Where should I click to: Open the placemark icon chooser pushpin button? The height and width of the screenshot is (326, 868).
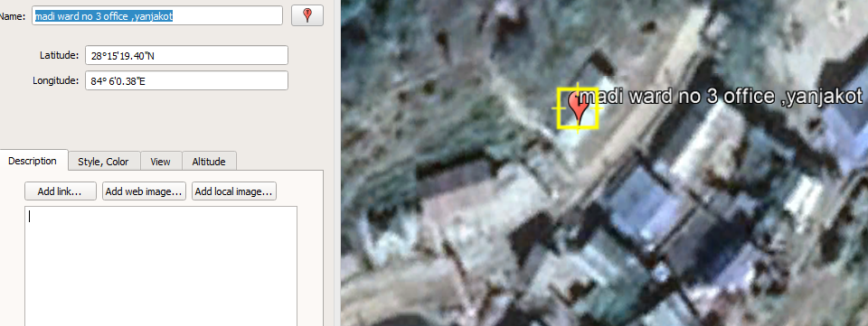pyautogui.click(x=307, y=15)
